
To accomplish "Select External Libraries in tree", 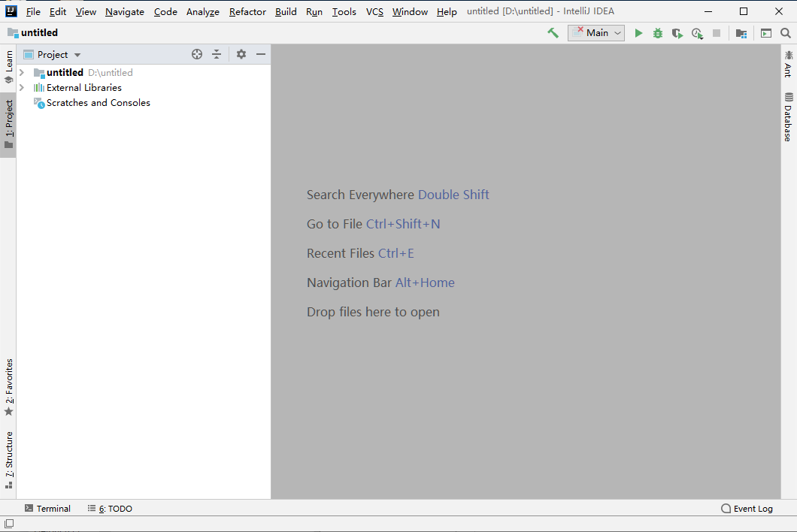I will pyautogui.click(x=84, y=88).
